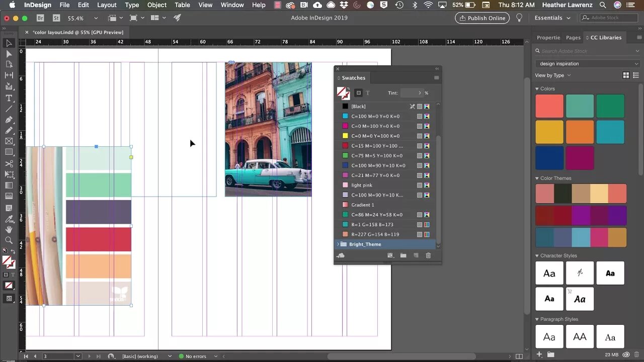Delete swatch using the Swatches trash icon
Screen dimensions: 644x362
coord(428,255)
